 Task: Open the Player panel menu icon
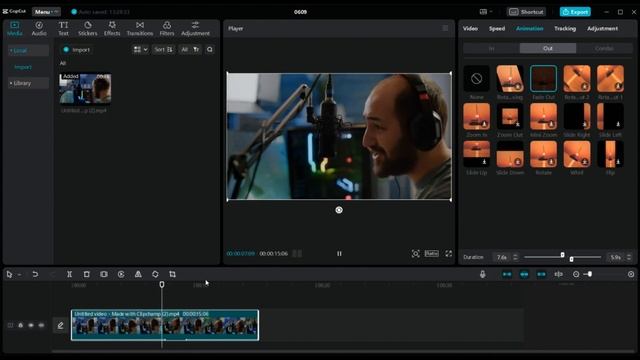click(x=445, y=28)
